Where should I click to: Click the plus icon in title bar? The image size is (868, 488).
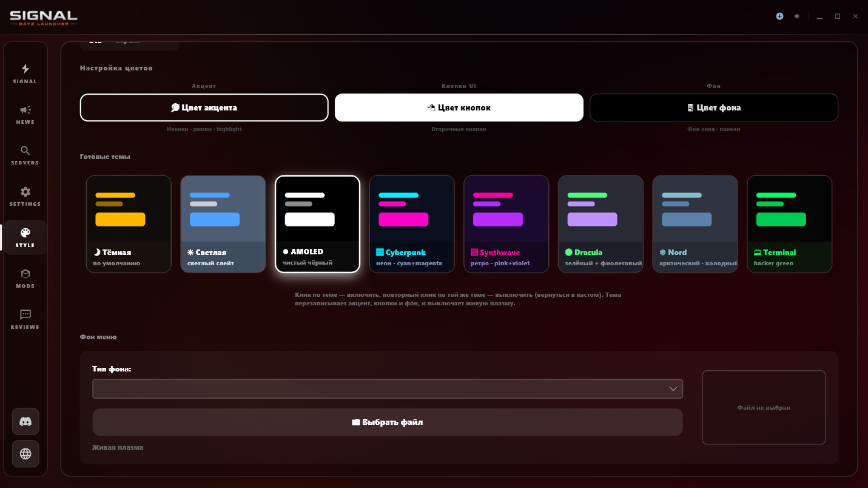[x=779, y=16]
